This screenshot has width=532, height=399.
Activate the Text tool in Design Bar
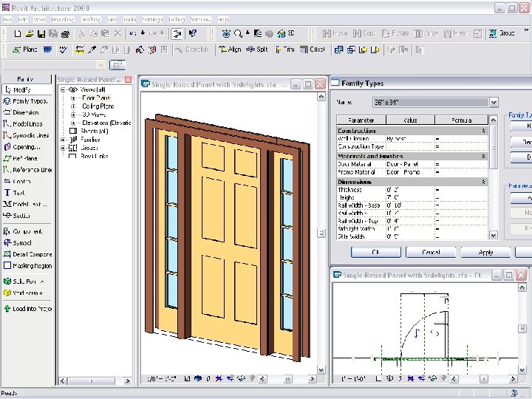19,192
